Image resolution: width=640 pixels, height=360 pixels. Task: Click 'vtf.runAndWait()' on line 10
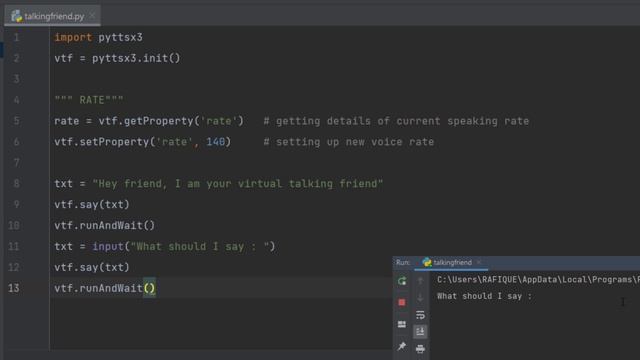click(x=104, y=225)
